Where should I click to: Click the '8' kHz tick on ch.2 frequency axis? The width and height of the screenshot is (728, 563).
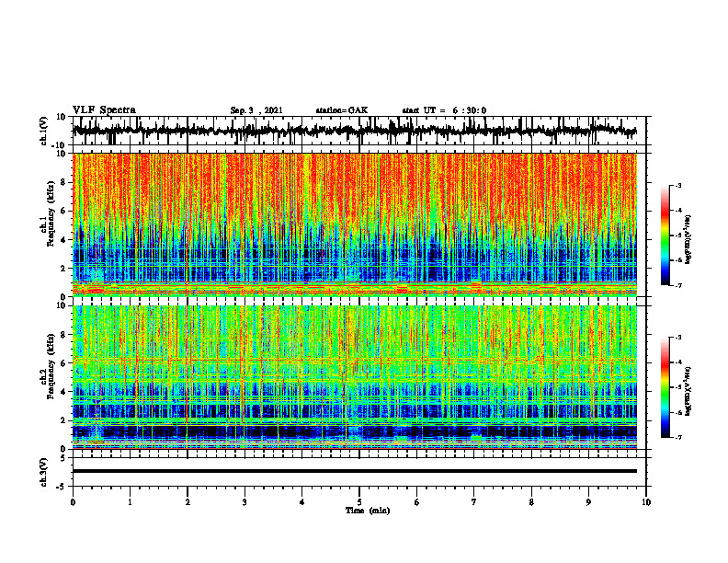pyautogui.click(x=64, y=335)
